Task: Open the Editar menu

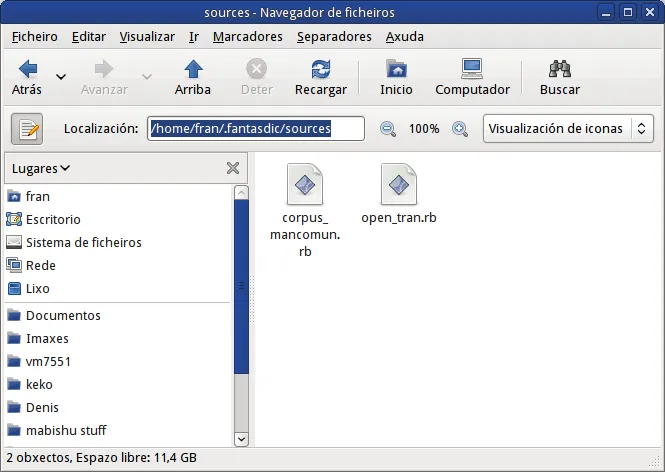Action: pos(89,37)
